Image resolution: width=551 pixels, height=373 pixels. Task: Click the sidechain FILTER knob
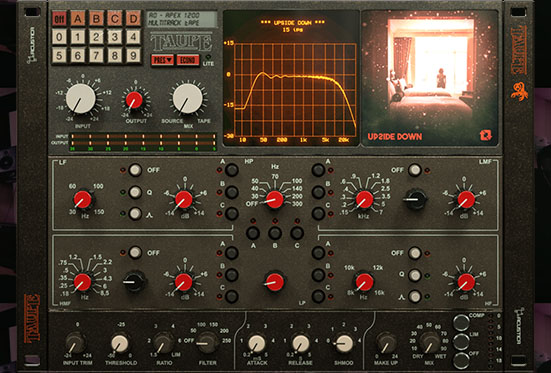207,343
